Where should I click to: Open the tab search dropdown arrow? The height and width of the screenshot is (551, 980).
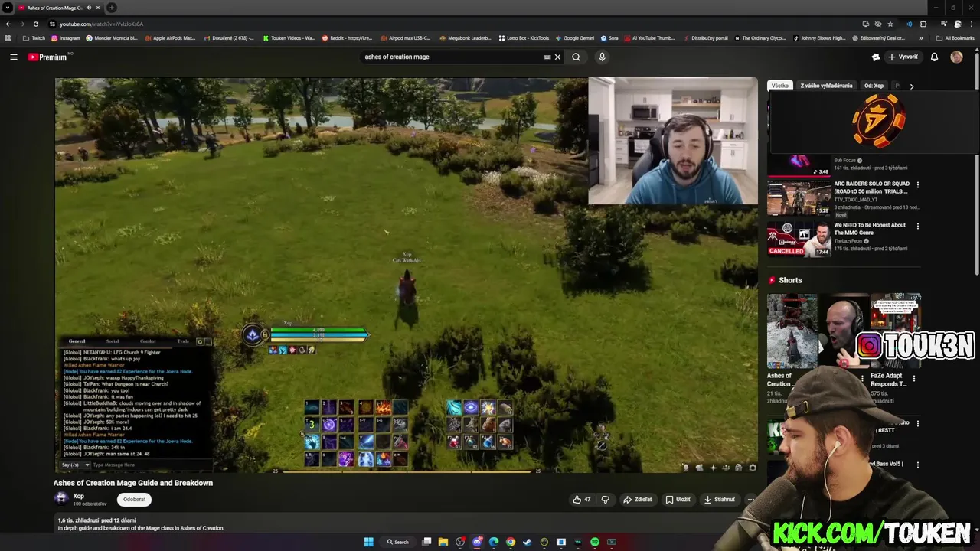(7, 8)
